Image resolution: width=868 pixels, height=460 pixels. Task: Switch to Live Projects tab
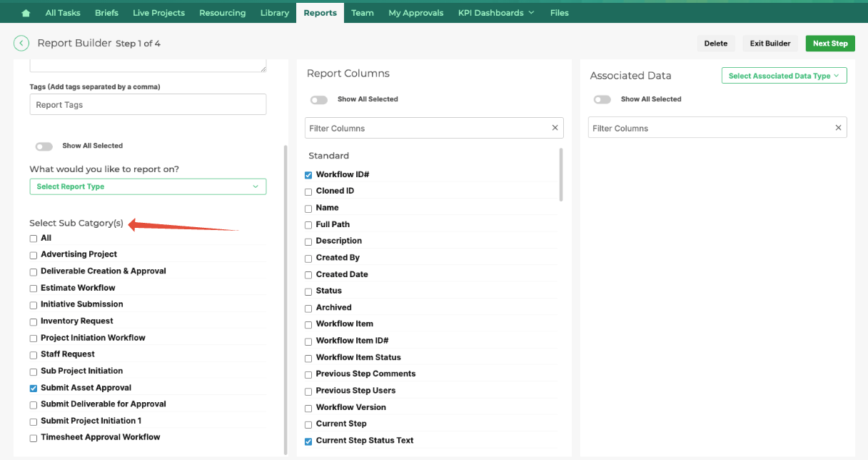[x=158, y=13]
